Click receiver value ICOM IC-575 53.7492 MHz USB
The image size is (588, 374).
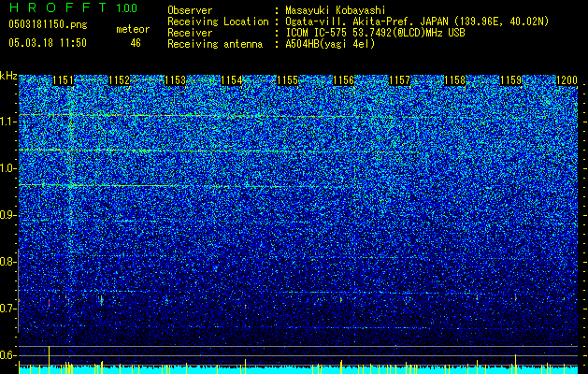[375, 33]
